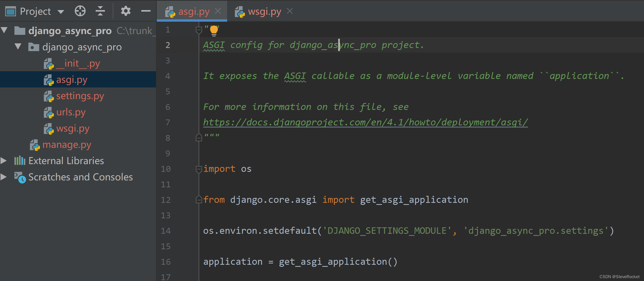Image resolution: width=644 pixels, height=281 pixels.
Task: Collapse the django_async_pro folder node
Action: 18,47
